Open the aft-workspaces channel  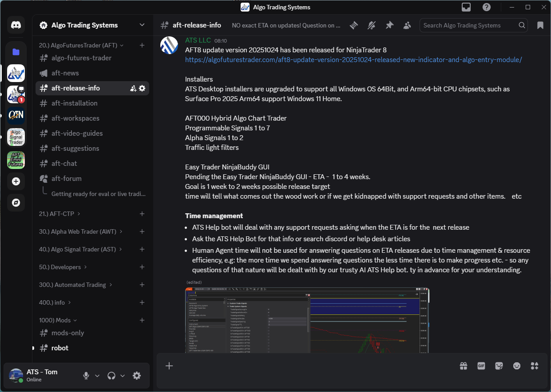point(92,118)
